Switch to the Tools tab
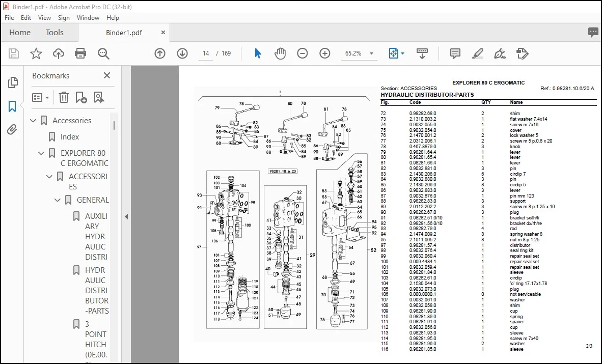This screenshot has height=364, width=602. pyautogui.click(x=54, y=33)
